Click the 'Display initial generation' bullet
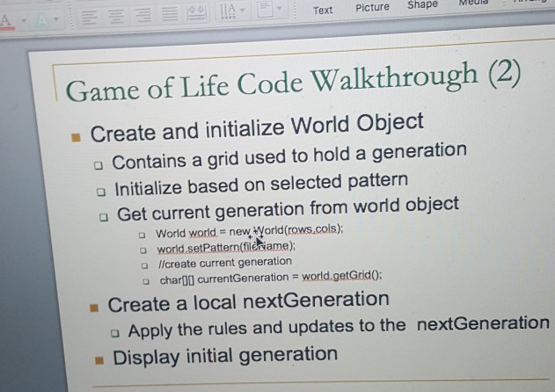This screenshot has height=392, width=555. tap(225, 356)
